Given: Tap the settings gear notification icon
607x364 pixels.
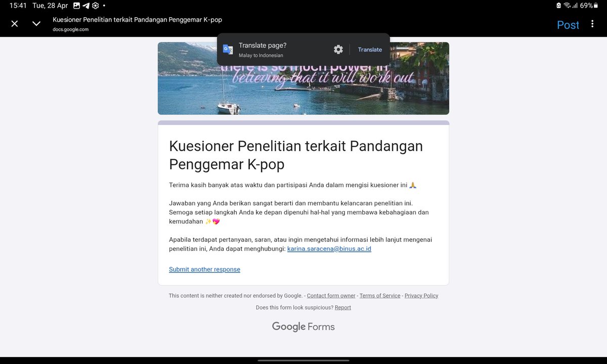Looking at the screenshot, I should (x=95, y=6).
